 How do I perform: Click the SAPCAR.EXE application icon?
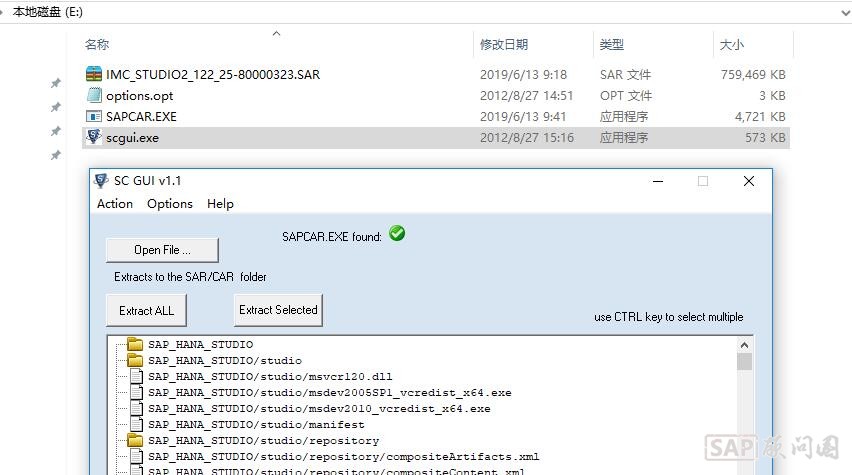94,116
